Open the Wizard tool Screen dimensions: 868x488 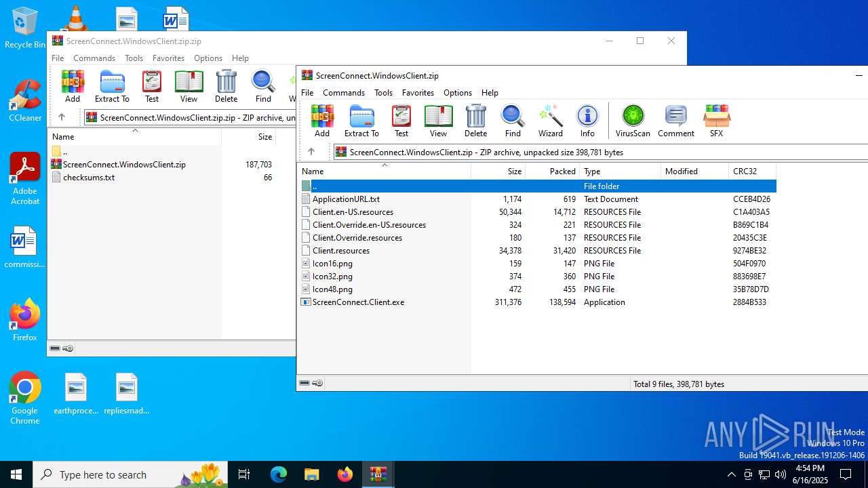tap(551, 121)
